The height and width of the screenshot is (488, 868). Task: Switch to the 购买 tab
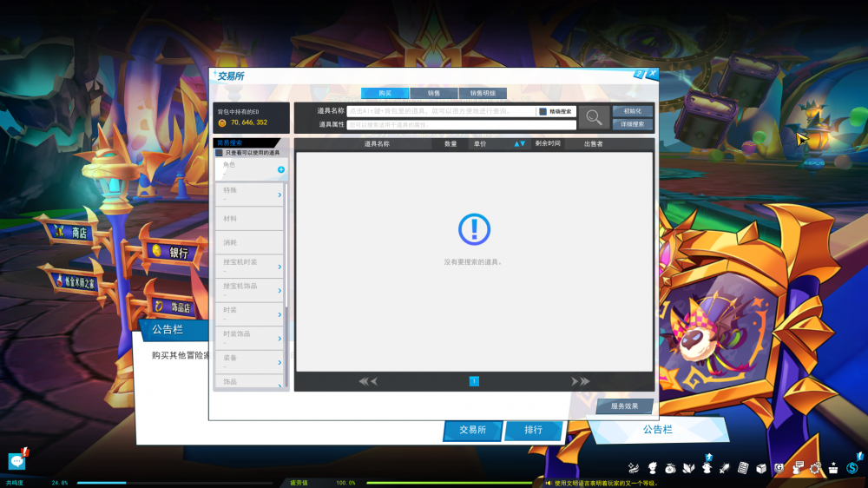pos(385,93)
